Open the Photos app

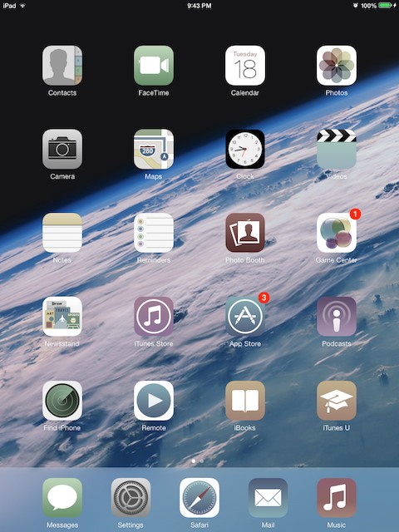tap(337, 66)
